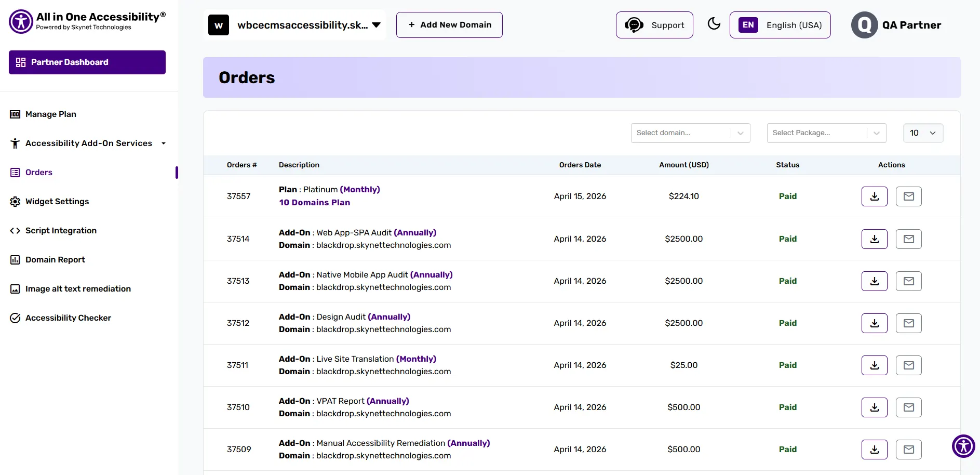Image resolution: width=980 pixels, height=475 pixels.
Task: Click Web App-SPA Audit description
Action: point(354,233)
